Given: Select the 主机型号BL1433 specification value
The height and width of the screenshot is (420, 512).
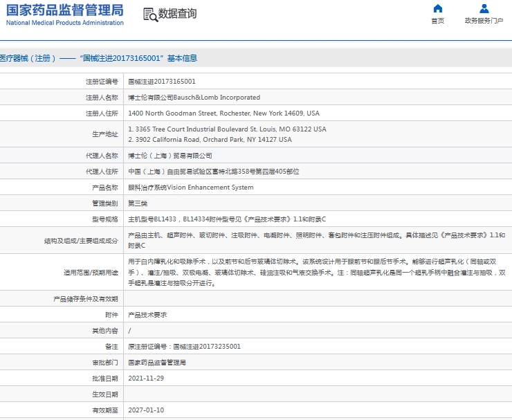Looking at the screenshot, I should tap(227, 219).
